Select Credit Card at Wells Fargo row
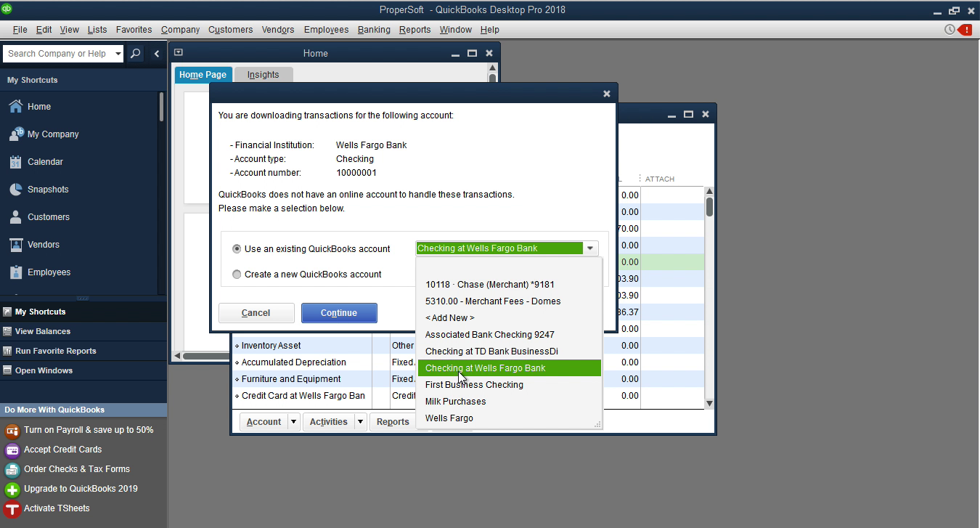Image resolution: width=980 pixels, height=528 pixels. point(301,396)
